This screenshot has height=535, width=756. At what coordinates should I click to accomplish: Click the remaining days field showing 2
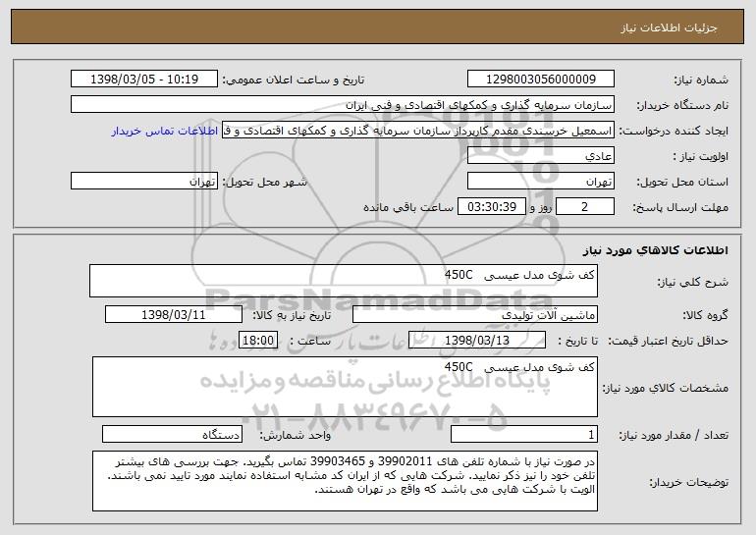tap(585, 206)
